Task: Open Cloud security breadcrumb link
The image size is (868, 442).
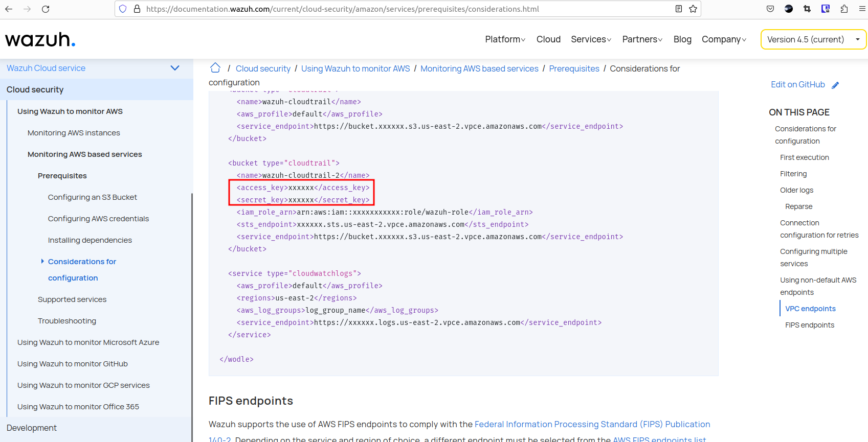Action: click(x=263, y=68)
